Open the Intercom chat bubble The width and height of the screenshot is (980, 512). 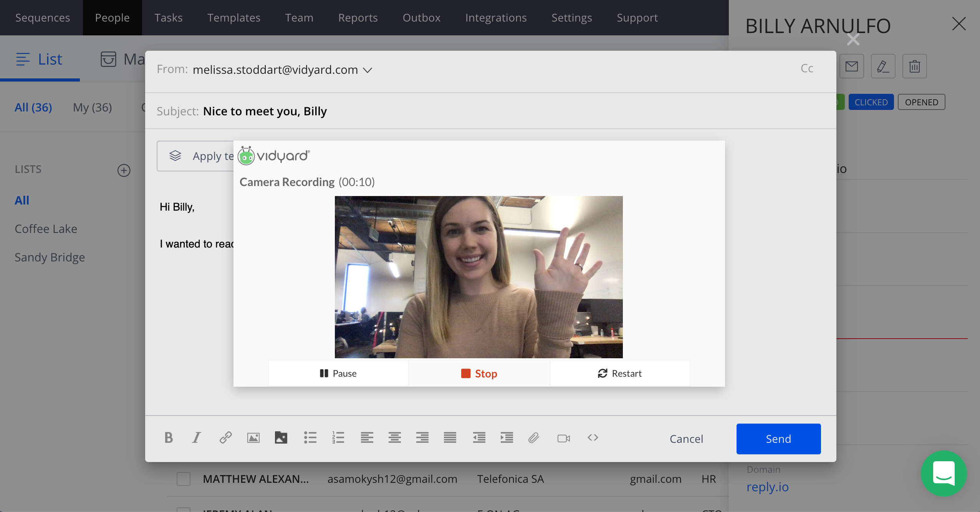pos(944,473)
